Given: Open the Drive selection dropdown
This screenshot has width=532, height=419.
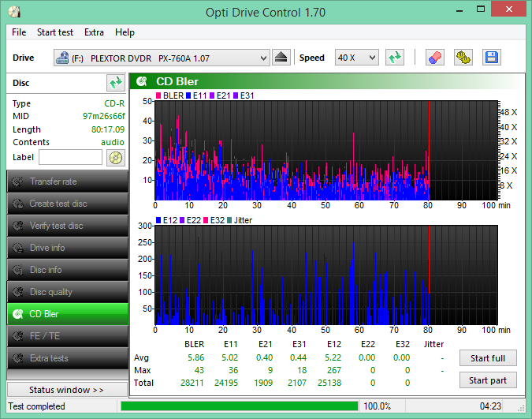Looking at the screenshot, I should (162, 58).
